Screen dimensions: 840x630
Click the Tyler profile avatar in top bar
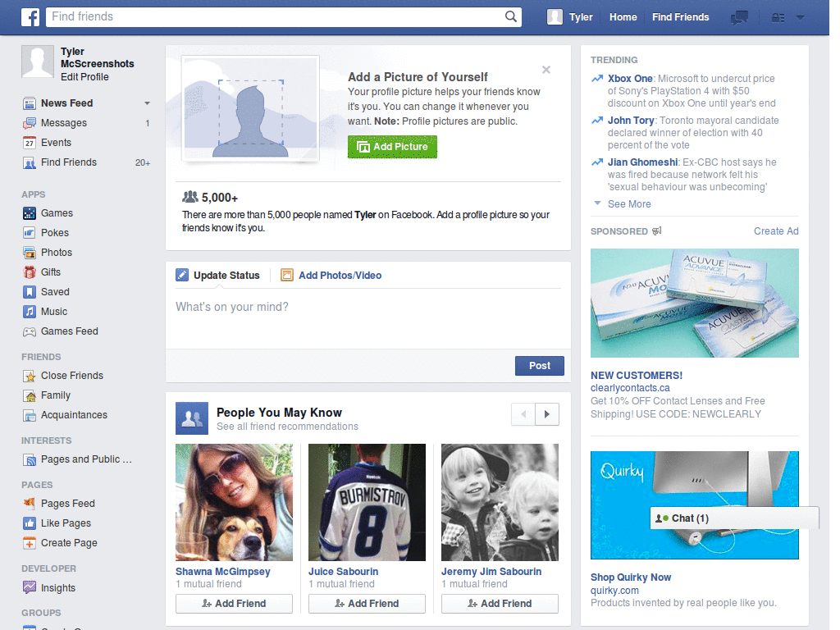[555, 17]
